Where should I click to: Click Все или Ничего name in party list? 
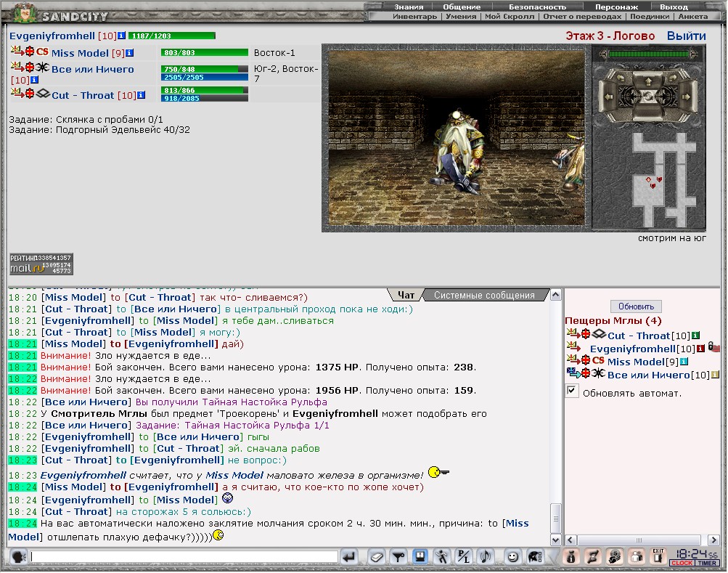pyautogui.click(x=92, y=69)
